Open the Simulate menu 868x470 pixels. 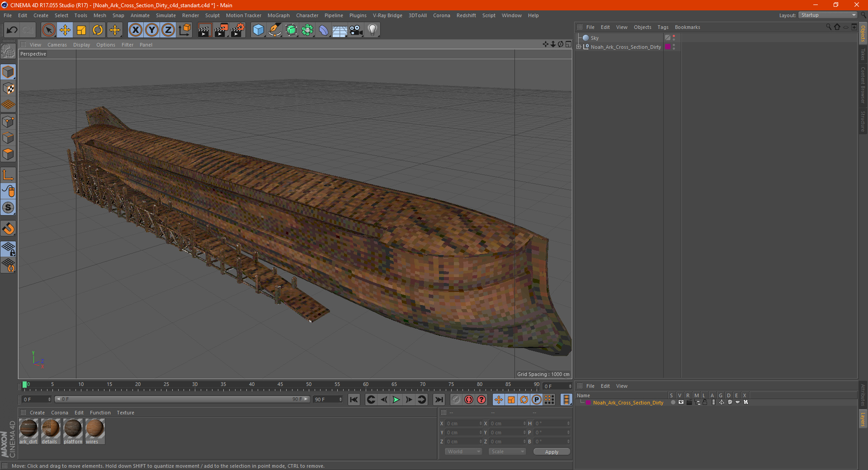pos(166,15)
